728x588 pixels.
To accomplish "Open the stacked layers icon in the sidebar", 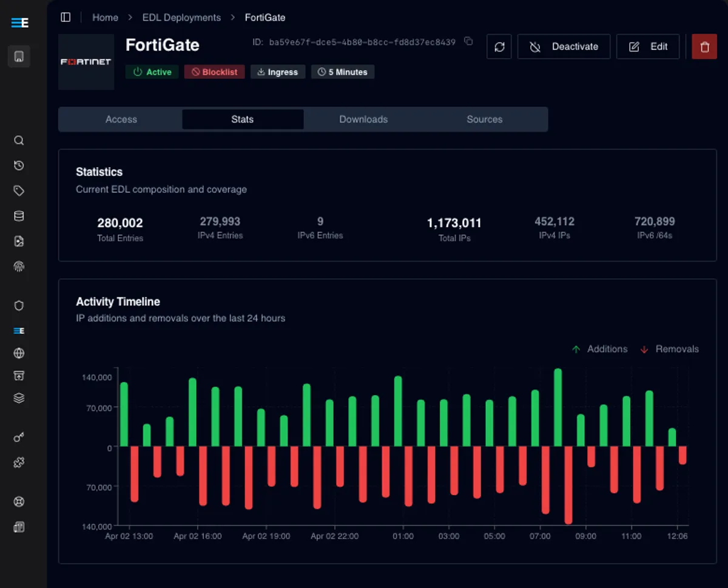I will point(19,397).
